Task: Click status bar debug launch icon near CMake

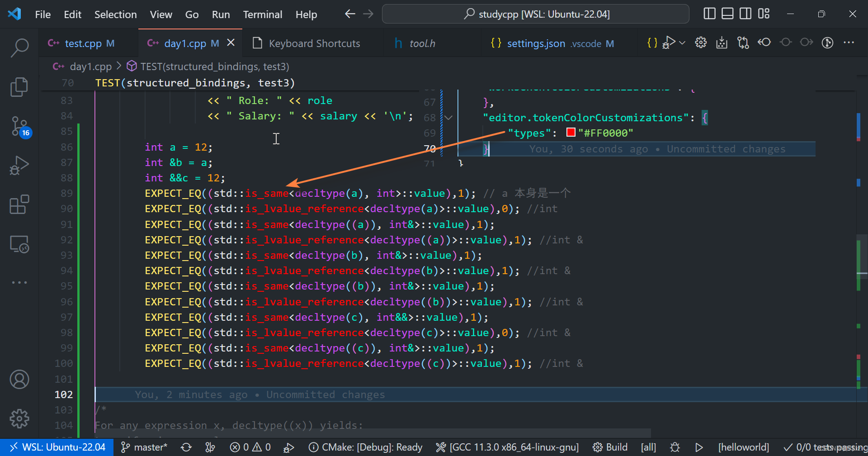Action: click(288, 447)
